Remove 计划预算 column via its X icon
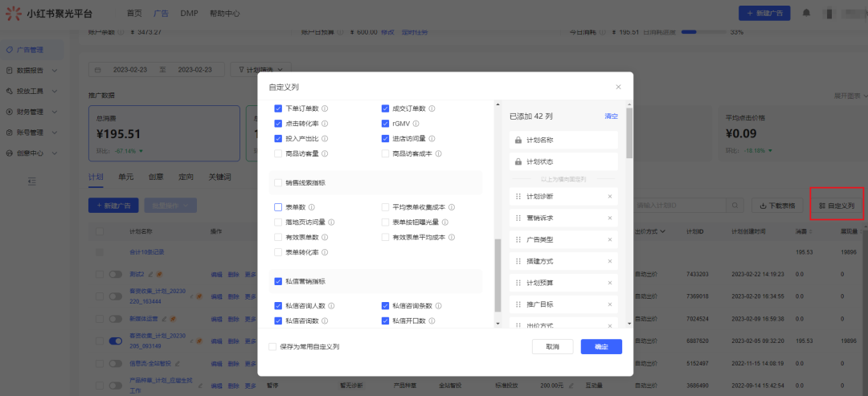The image size is (868, 396). (610, 283)
